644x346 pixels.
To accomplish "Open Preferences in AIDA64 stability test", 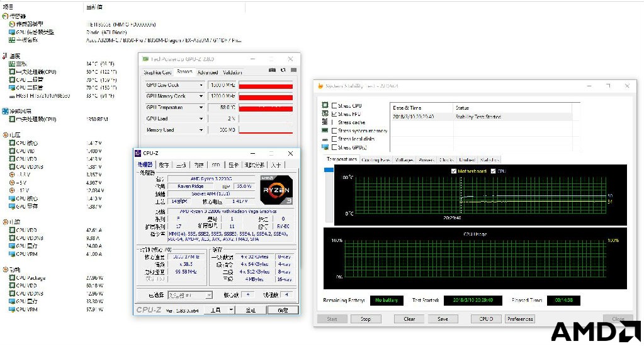I will click(x=520, y=319).
